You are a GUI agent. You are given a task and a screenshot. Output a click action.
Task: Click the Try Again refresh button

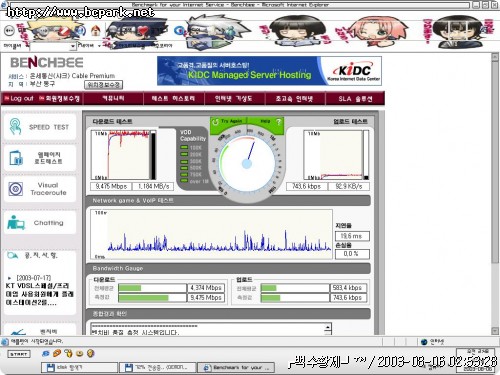228,121
